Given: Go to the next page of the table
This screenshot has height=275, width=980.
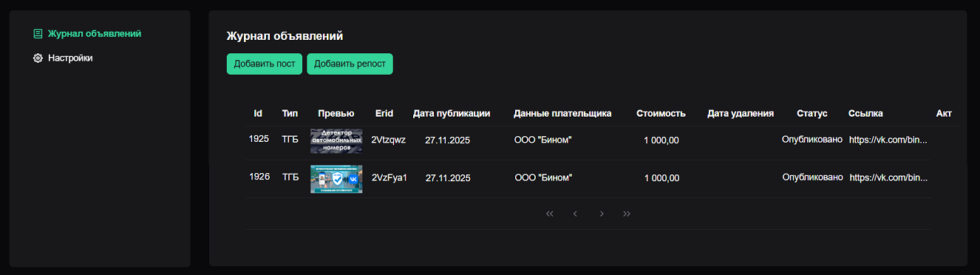Looking at the screenshot, I should pos(602,214).
